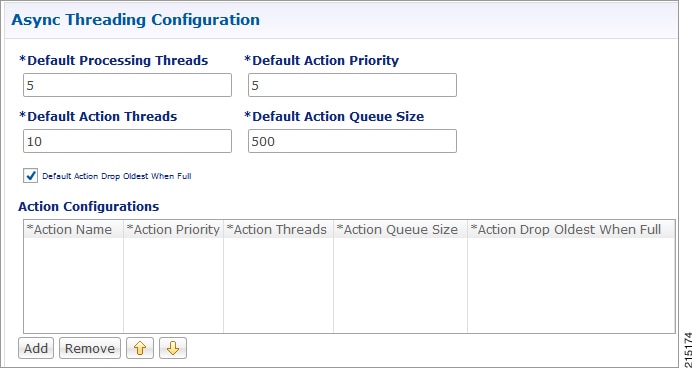The height and width of the screenshot is (368, 692).
Task: Click the Default Action Drop Oldest When Full label
Action: tap(117, 176)
